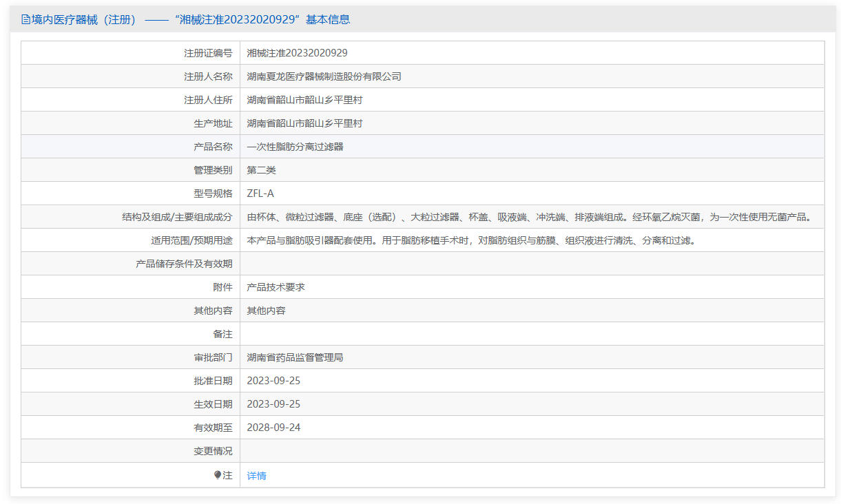Click the 批准日期 label
This screenshot has width=841, height=504.
click(213, 381)
